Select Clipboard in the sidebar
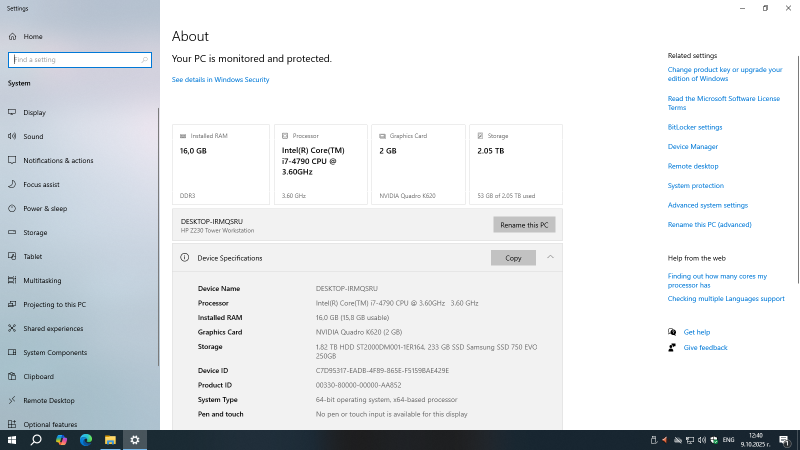The height and width of the screenshot is (450, 800). [38, 376]
